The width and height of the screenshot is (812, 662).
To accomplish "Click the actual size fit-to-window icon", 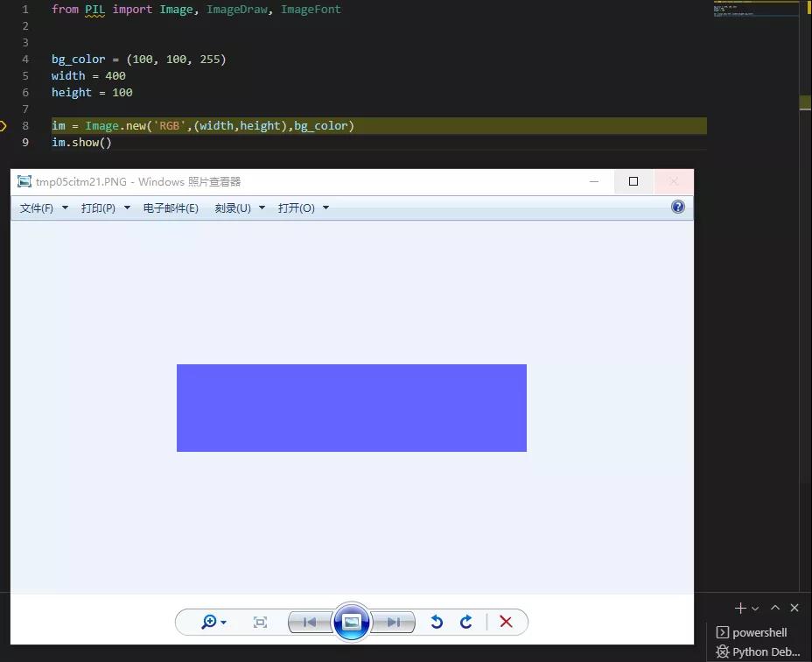I will (260, 622).
